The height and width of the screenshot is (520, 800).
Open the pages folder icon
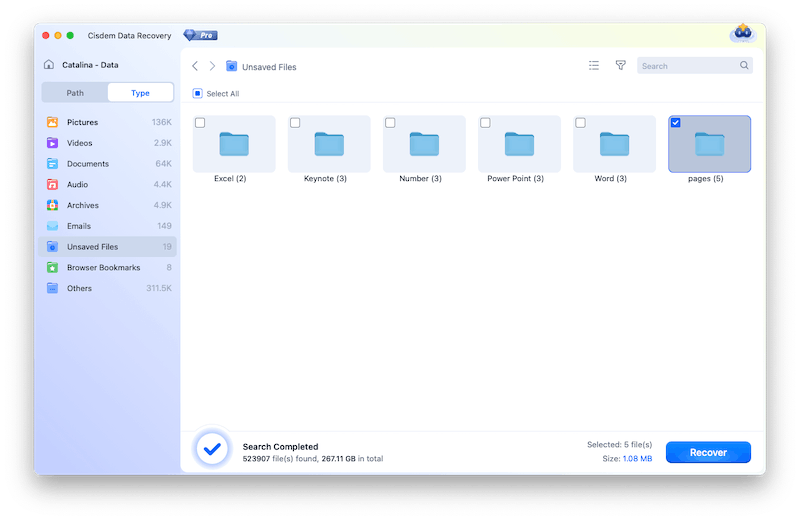[710, 144]
